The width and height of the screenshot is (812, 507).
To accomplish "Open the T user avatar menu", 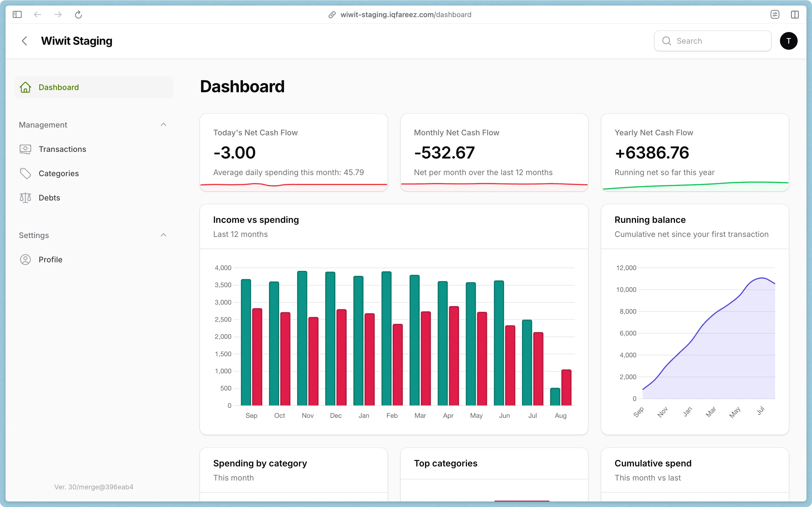I will pyautogui.click(x=789, y=41).
